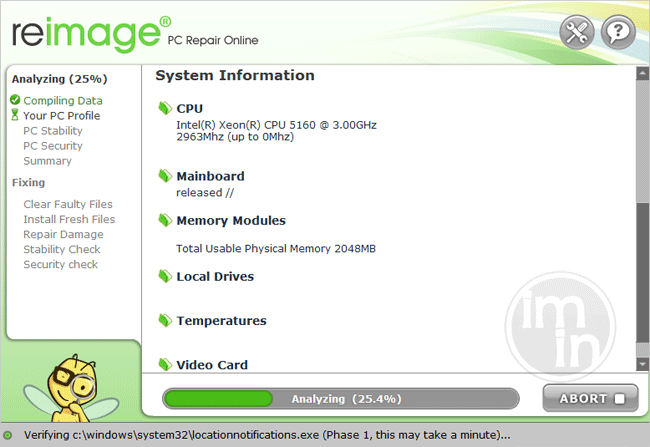Click the tag icon next to Temperatures
The height and width of the screenshot is (447, 650).
coord(165,320)
